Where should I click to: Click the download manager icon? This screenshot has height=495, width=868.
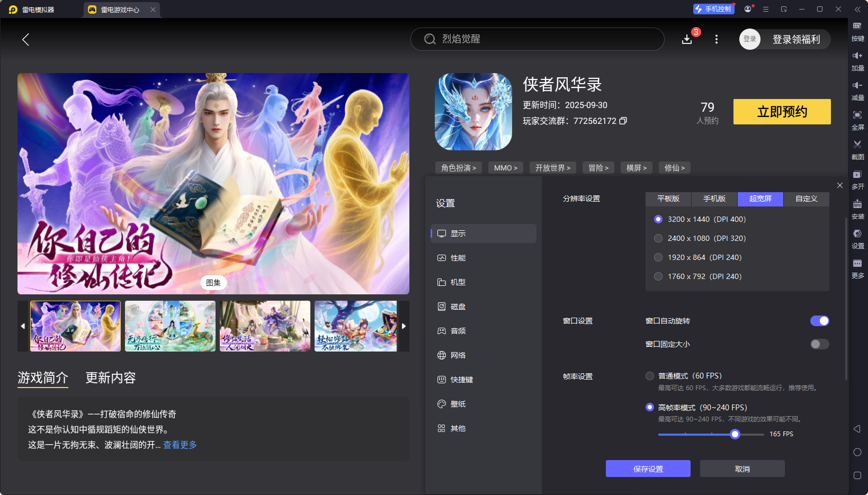click(687, 39)
